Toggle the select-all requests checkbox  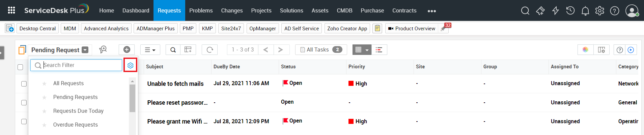click(x=20, y=67)
